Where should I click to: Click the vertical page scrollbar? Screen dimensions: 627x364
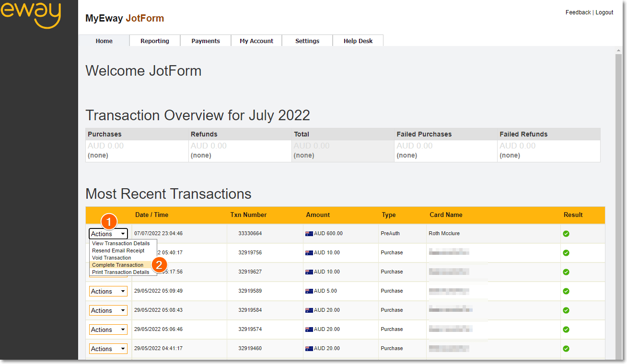pos(618,192)
